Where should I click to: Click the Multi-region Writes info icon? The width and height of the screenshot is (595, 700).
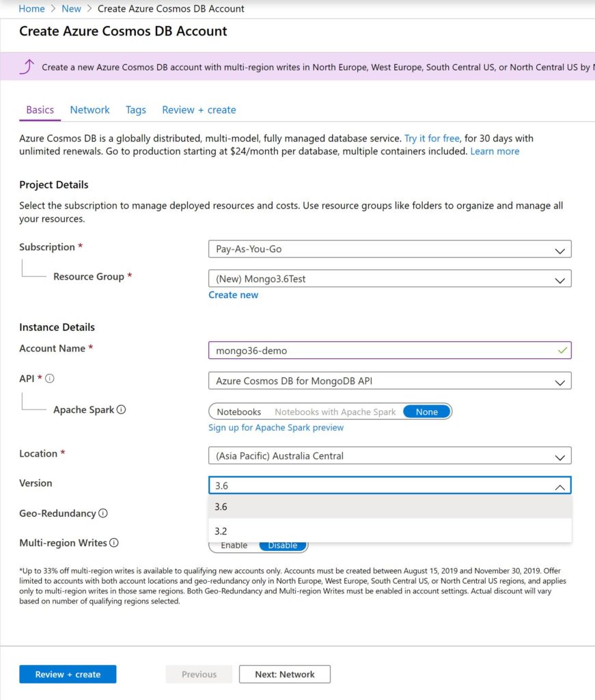point(114,542)
